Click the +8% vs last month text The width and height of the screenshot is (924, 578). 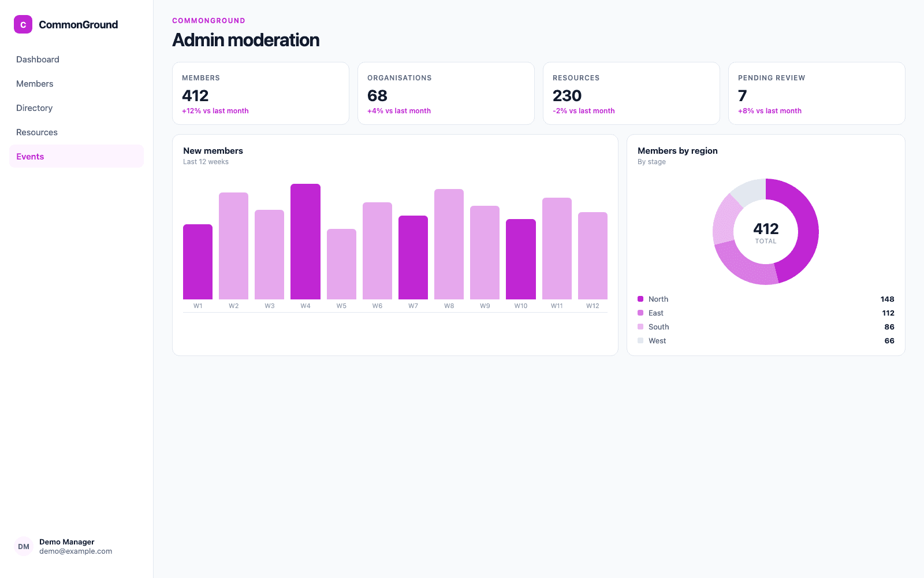(x=770, y=111)
